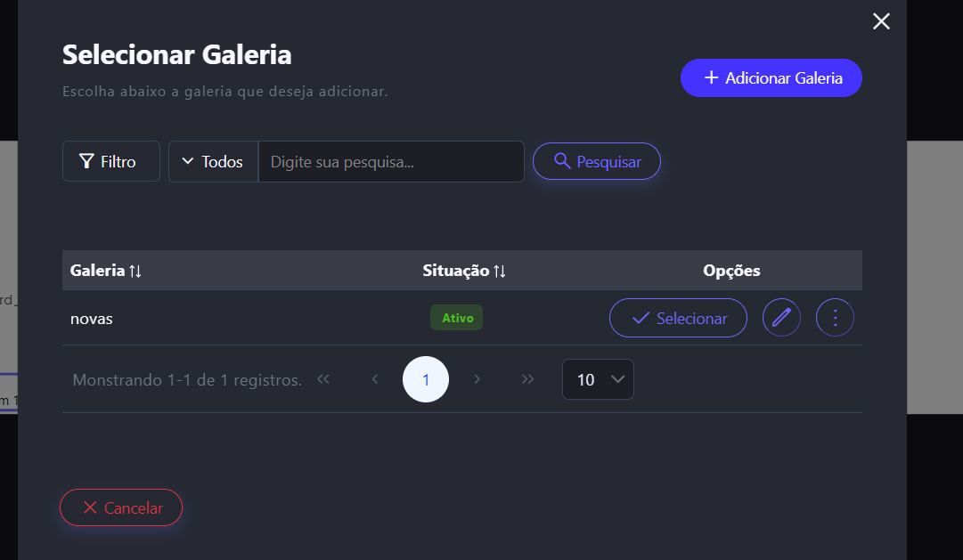Sort table by Galeria column
Screen dimensions: 963x560
tap(106, 271)
